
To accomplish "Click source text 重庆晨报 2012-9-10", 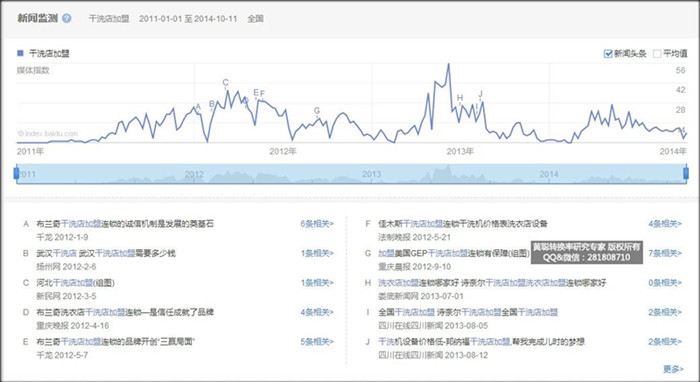I will (414, 266).
